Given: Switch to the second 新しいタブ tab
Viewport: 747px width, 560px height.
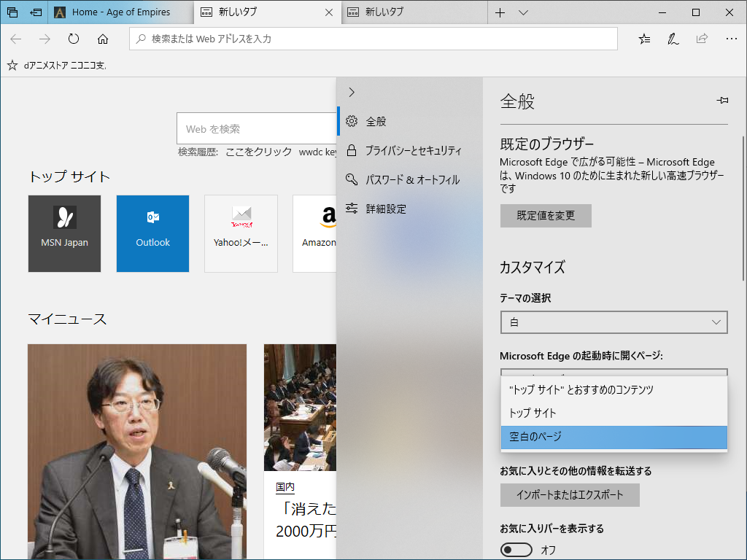Looking at the screenshot, I should pos(414,12).
